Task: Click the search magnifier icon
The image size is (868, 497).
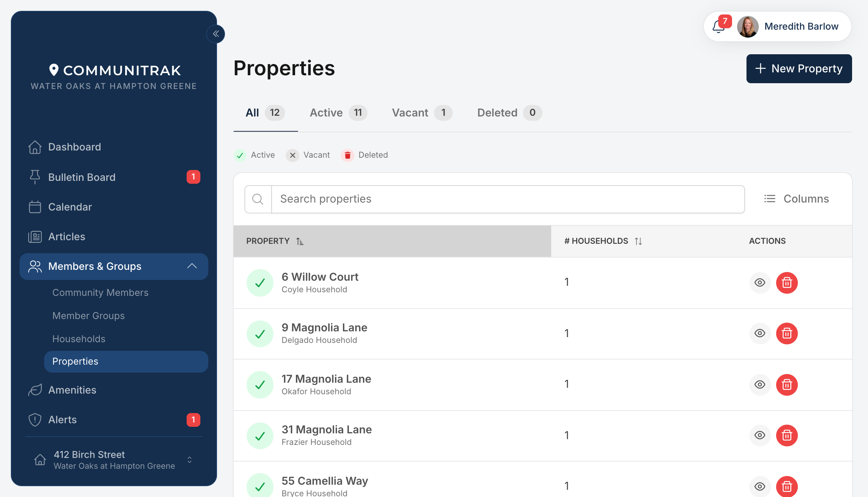Action: [x=258, y=199]
